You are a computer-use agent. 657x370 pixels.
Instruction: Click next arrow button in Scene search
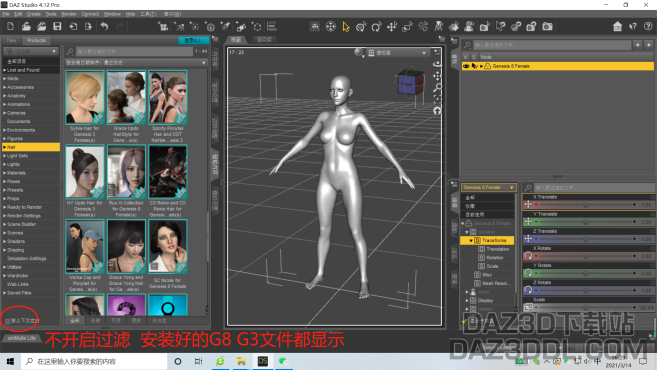pos(649,44)
